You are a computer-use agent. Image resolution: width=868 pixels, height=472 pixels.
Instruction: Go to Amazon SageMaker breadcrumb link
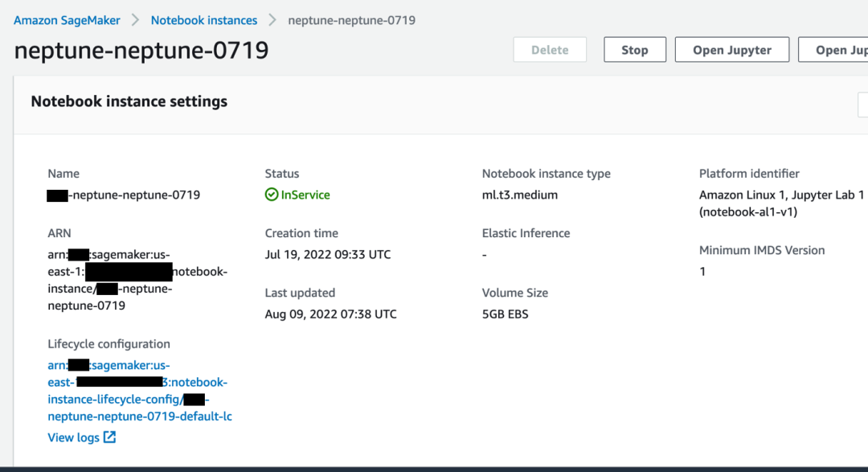(67, 20)
